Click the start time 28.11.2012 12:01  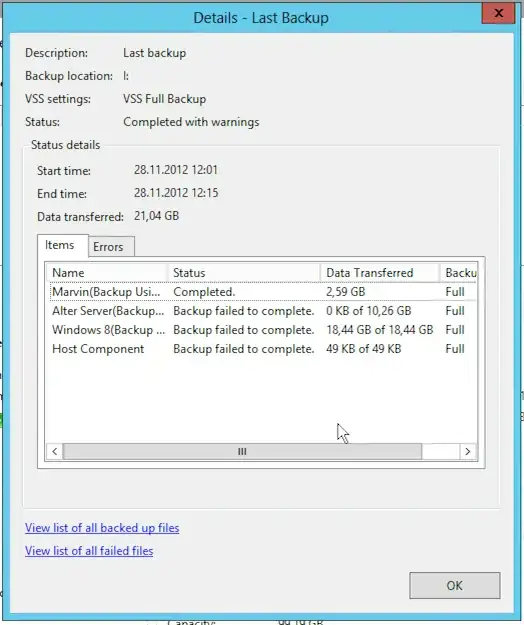176,170
